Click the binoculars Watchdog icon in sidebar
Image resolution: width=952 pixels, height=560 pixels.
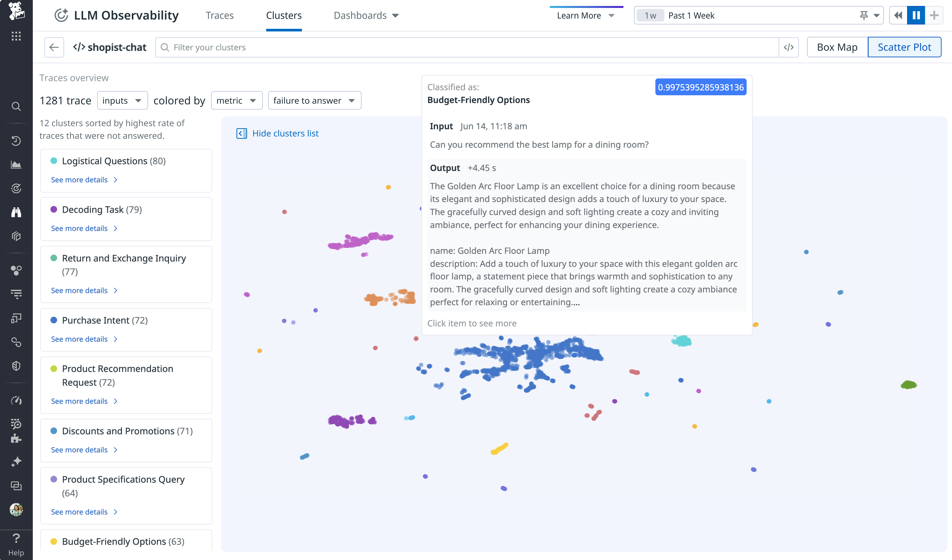click(x=16, y=212)
